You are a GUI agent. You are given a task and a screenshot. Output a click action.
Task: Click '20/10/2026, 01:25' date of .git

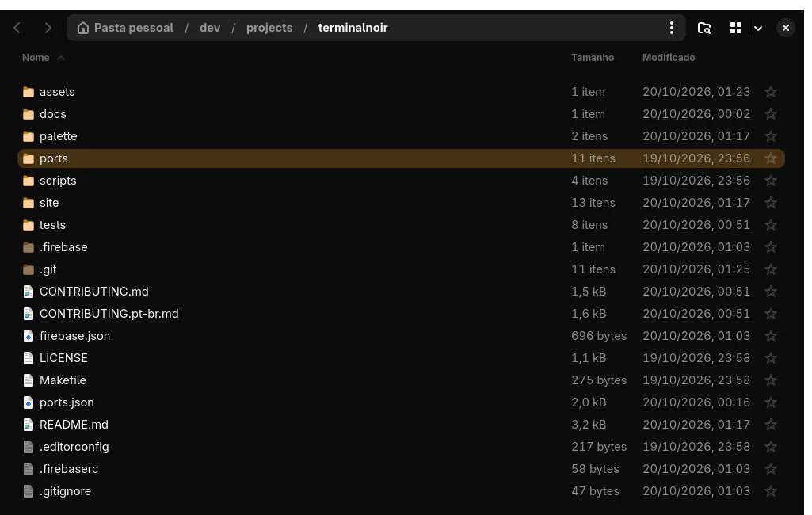point(696,269)
